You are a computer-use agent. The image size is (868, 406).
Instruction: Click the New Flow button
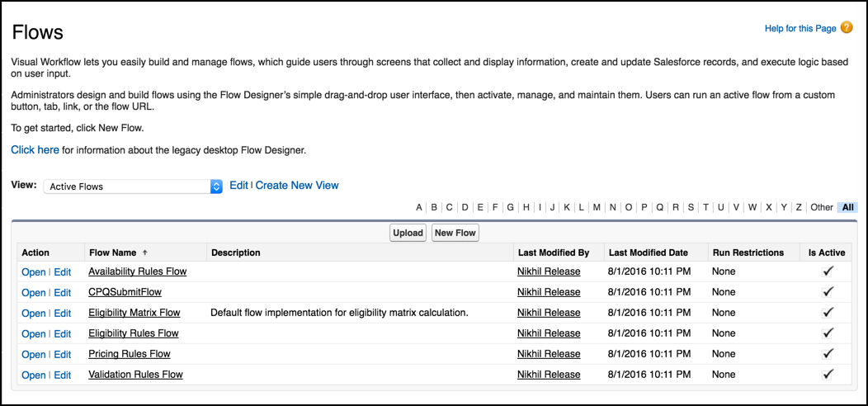[x=455, y=233]
